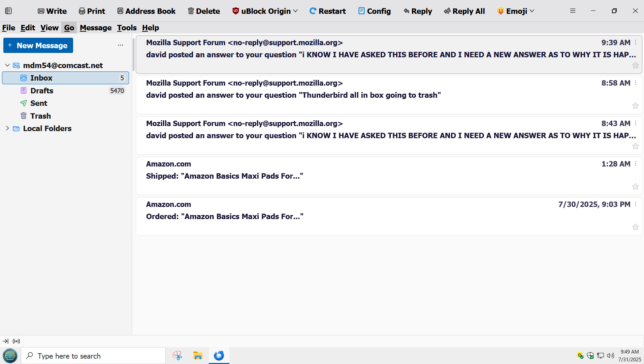Screen dimensions: 644x364
Task: Open File Explorer from the taskbar
Action: 198,356
